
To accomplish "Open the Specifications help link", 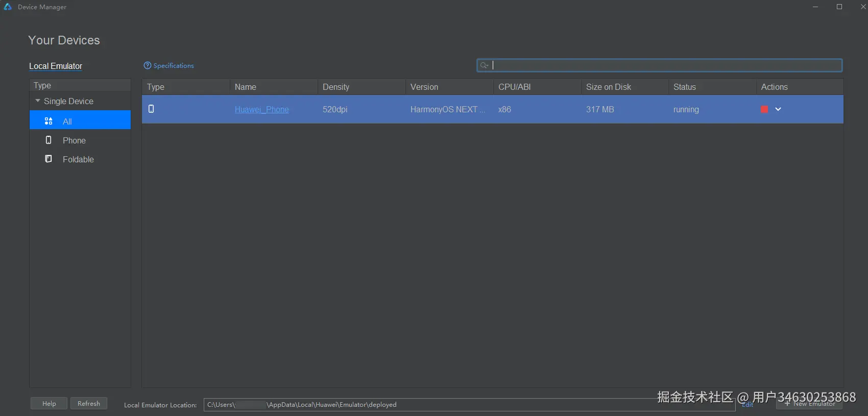I will [x=174, y=65].
